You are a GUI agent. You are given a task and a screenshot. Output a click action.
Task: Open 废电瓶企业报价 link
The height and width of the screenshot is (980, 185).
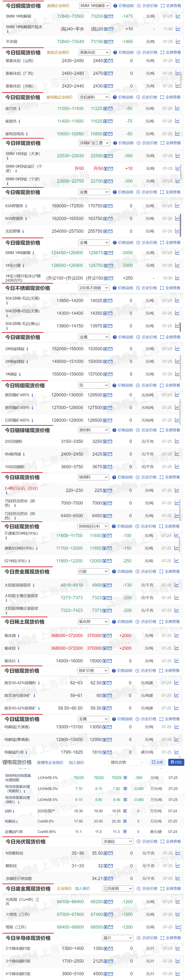[x=59, y=97]
